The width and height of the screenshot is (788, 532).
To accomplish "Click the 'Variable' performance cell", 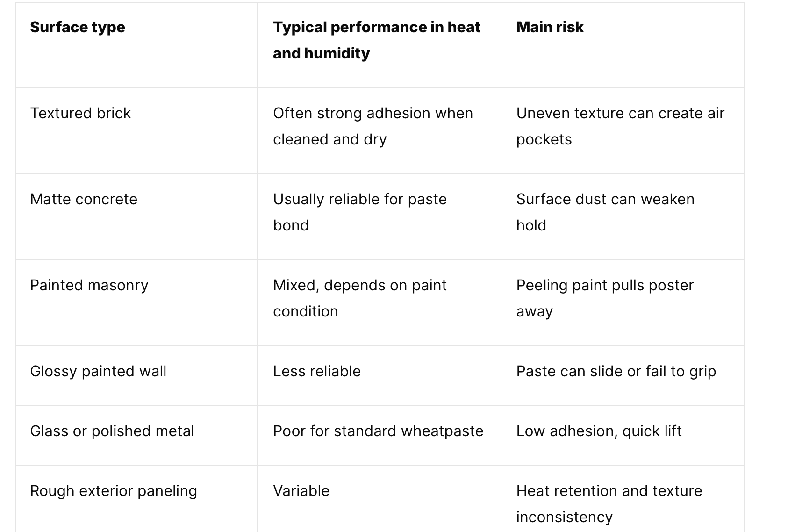I will click(x=379, y=499).
